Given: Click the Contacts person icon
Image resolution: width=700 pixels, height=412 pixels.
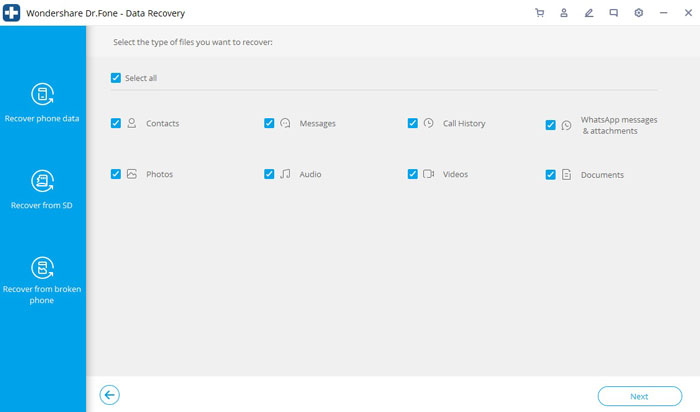Looking at the screenshot, I should click(132, 123).
